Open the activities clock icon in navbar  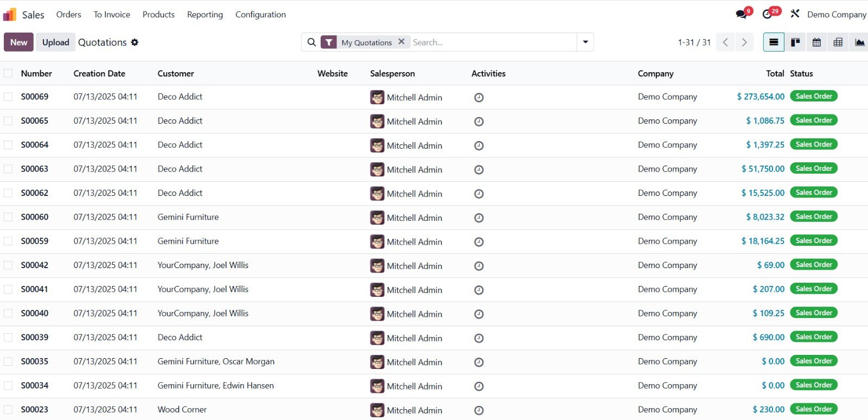[768, 14]
